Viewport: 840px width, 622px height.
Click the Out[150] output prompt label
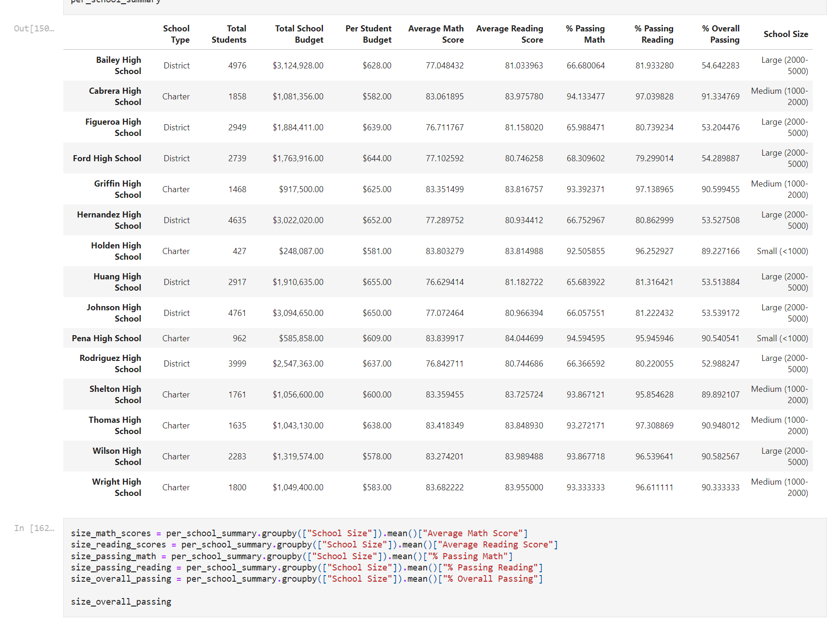(x=34, y=29)
